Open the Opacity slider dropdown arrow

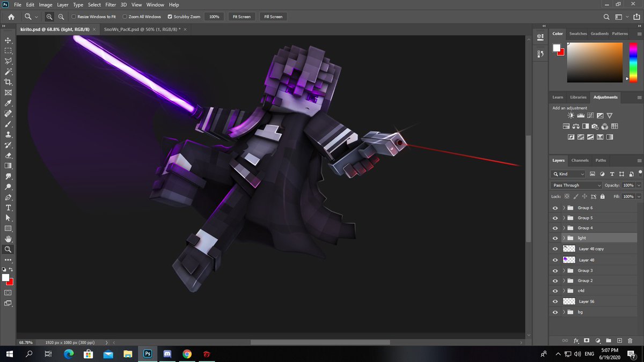[x=639, y=185]
